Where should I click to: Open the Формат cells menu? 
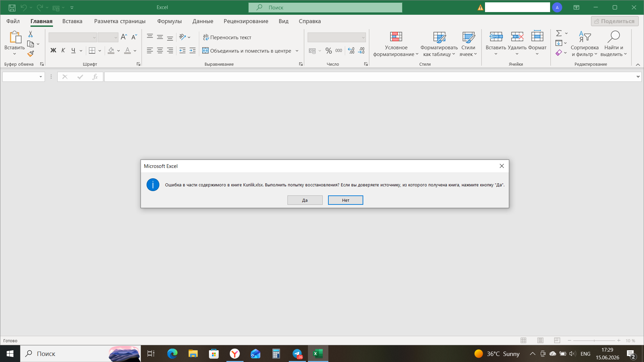pyautogui.click(x=537, y=44)
